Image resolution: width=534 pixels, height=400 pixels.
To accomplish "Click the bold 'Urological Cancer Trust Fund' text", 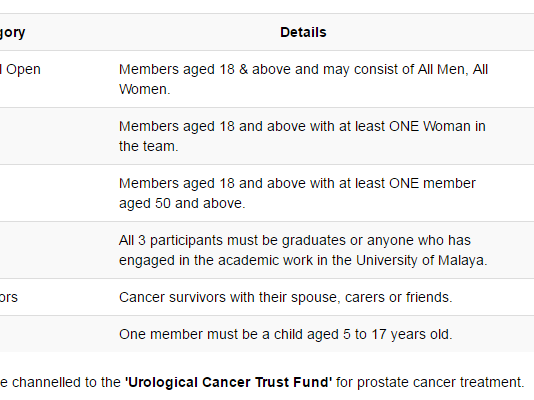I will [x=229, y=382].
